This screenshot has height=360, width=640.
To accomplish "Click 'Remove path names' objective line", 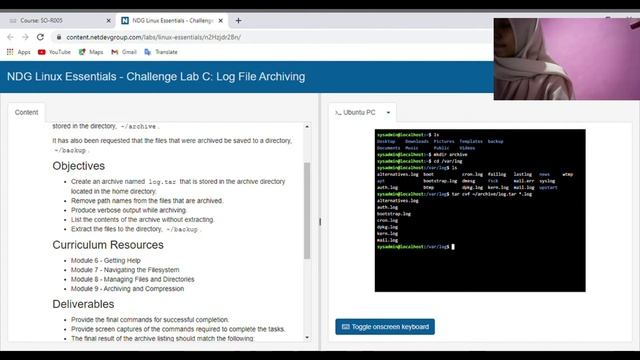I will [147, 201].
